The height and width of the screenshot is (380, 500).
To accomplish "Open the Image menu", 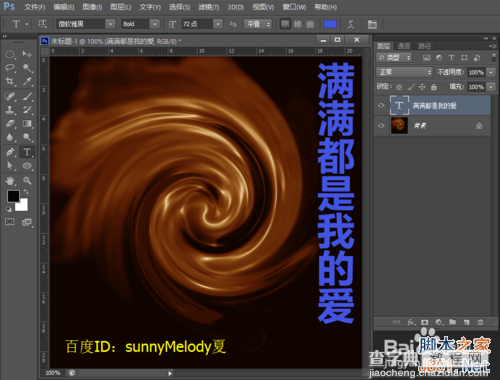I will [x=92, y=7].
